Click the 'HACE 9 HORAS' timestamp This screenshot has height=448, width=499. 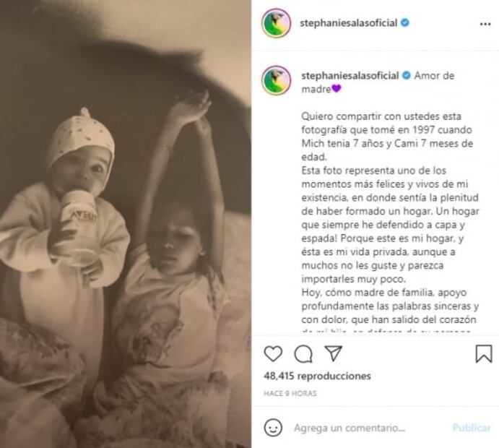click(x=290, y=394)
